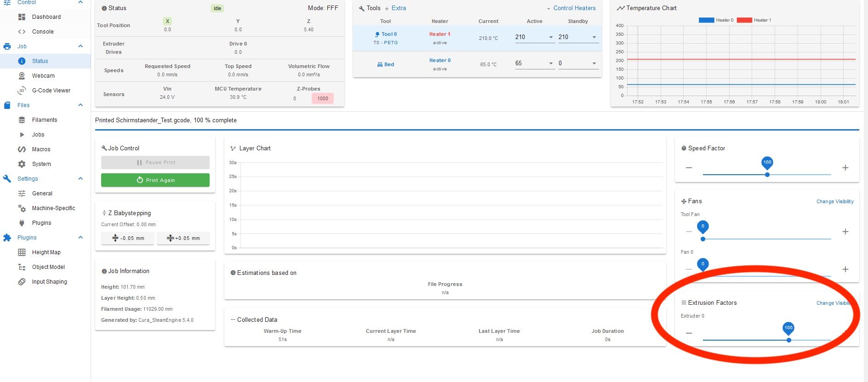
Task: Click the Print Again button
Action: point(155,180)
